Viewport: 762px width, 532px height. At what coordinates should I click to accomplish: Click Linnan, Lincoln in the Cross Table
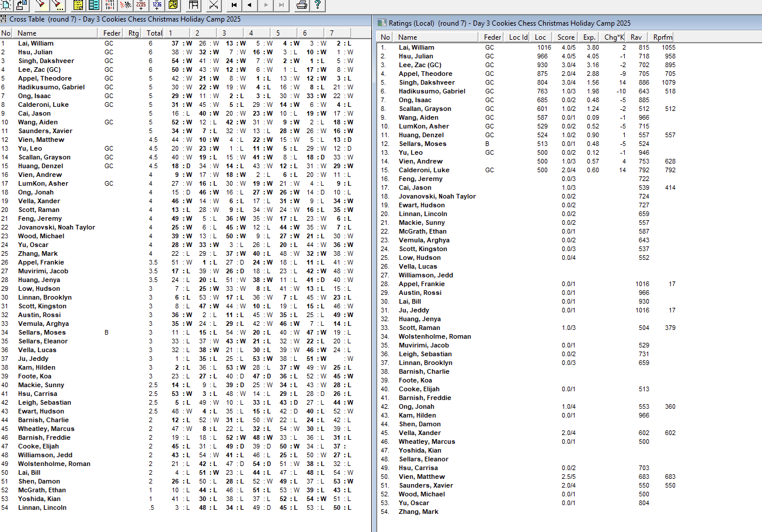point(42,507)
